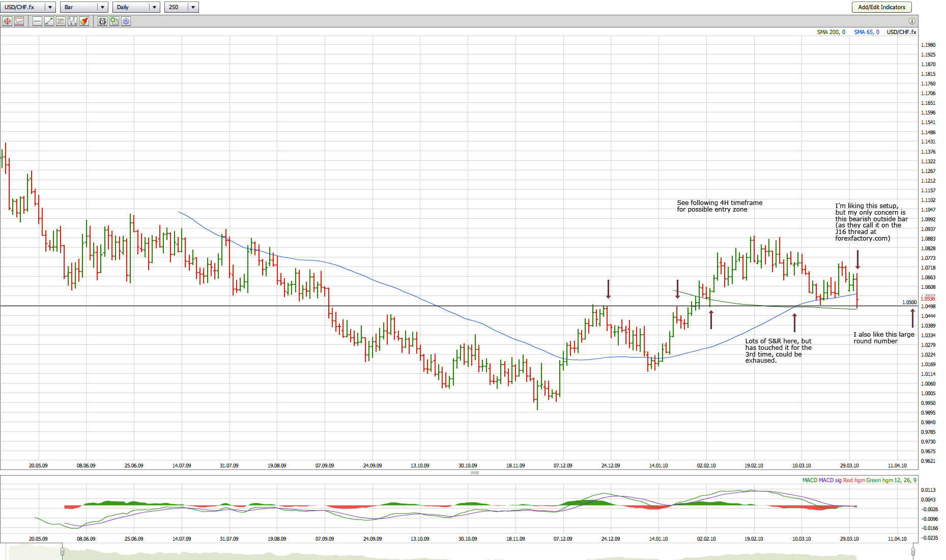Select the horizontal line drawing tool
Image resolution: width=946 pixels, height=560 pixels.
[x=37, y=21]
